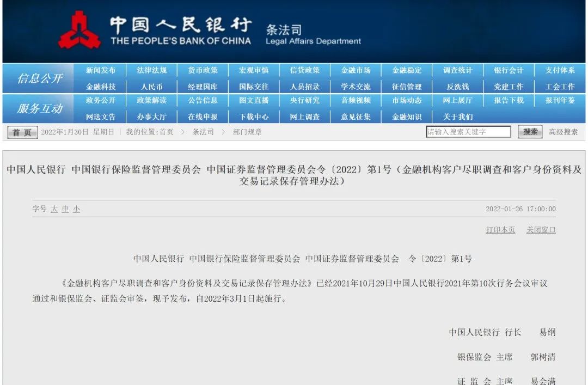The image size is (588, 385).
Task: Go to 国际交往 page
Action: click(254, 87)
